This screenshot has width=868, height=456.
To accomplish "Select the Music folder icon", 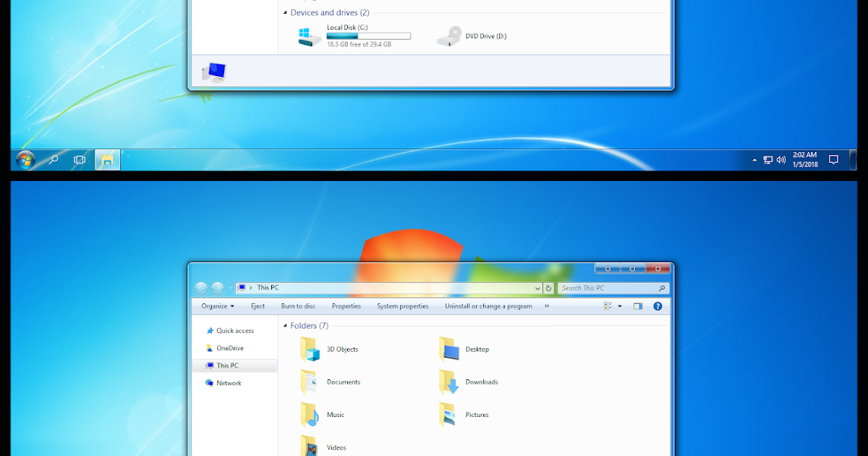I will click(310, 415).
